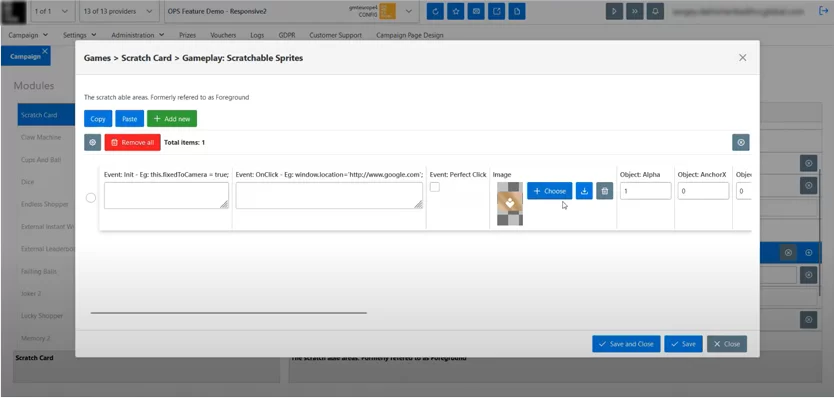
Task: Click the Object: Alpha input field
Action: tap(645, 191)
